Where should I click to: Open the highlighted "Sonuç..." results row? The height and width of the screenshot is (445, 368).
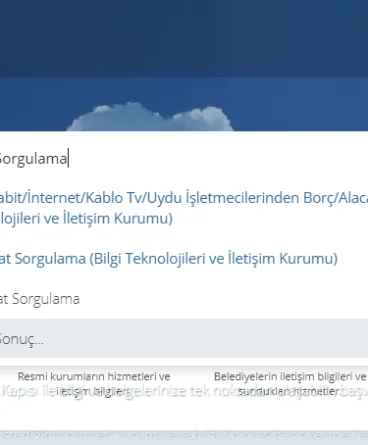pos(184,339)
